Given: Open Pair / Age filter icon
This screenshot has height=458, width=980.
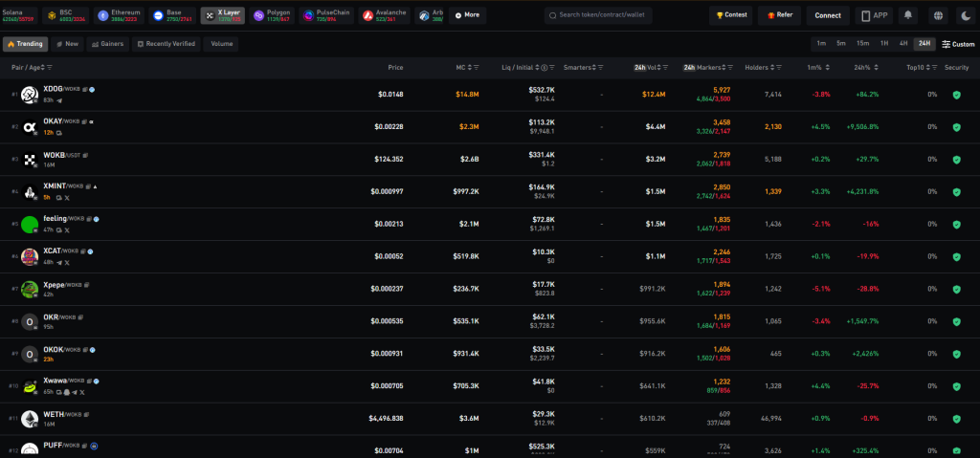Looking at the screenshot, I should pos(50,68).
